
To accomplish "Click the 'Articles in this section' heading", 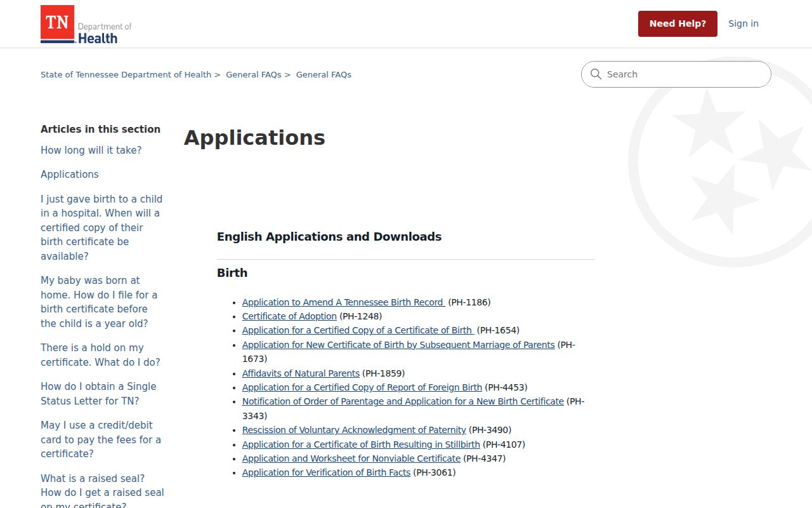I will point(100,129).
